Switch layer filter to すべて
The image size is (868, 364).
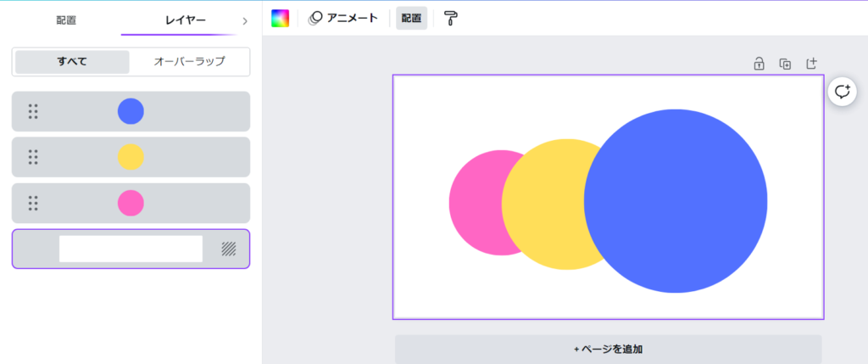tap(72, 62)
